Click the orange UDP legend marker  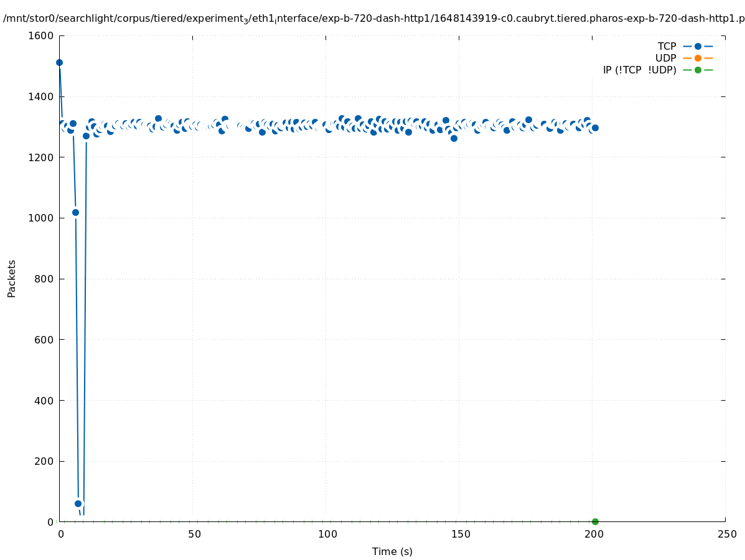click(x=698, y=58)
